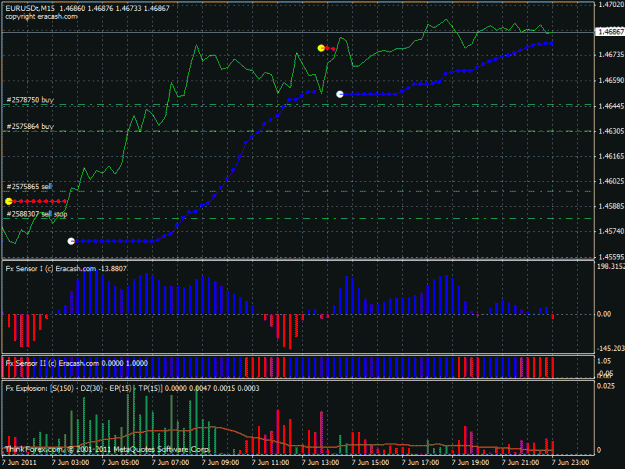Click the Fx Sensor I scale value 198.3152
The width and height of the screenshot is (625, 469).
(610, 266)
